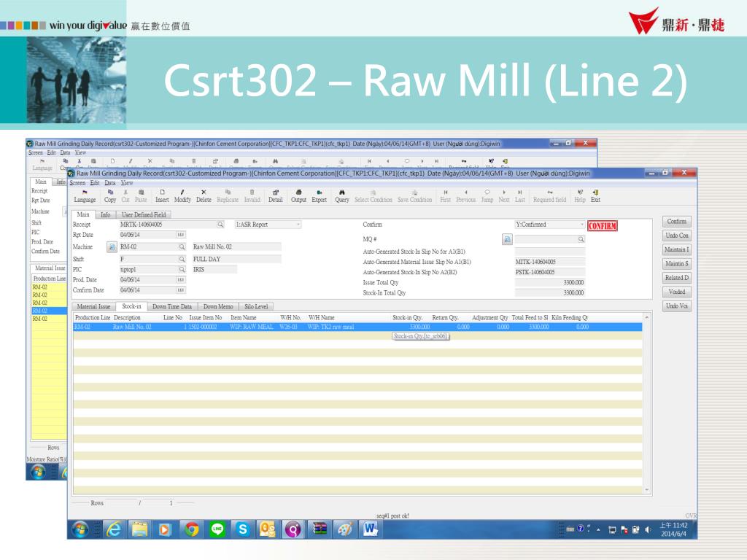747x560 pixels.
Task: Click the grid vertical scrollbar down arrow
Action: point(646,489)
